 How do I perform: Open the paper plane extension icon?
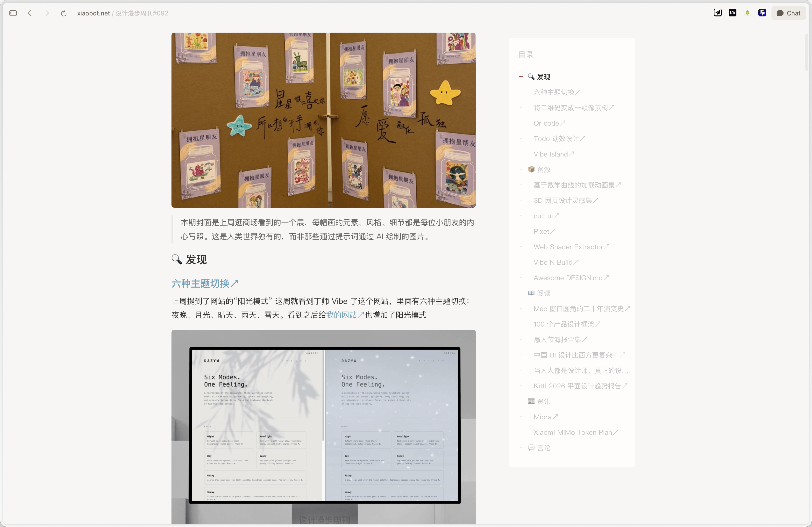pos(718,13)
